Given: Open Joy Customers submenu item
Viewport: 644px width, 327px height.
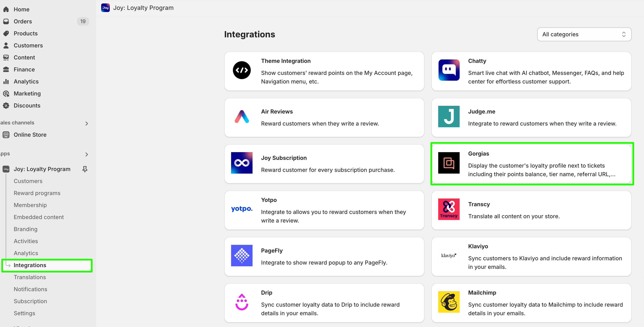Looking at the screenshot, I should click(x=28, y=181).
